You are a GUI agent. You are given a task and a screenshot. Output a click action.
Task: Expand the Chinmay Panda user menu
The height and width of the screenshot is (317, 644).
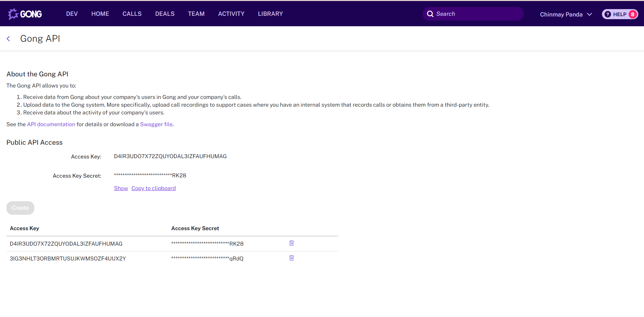[x=589, y=14]
